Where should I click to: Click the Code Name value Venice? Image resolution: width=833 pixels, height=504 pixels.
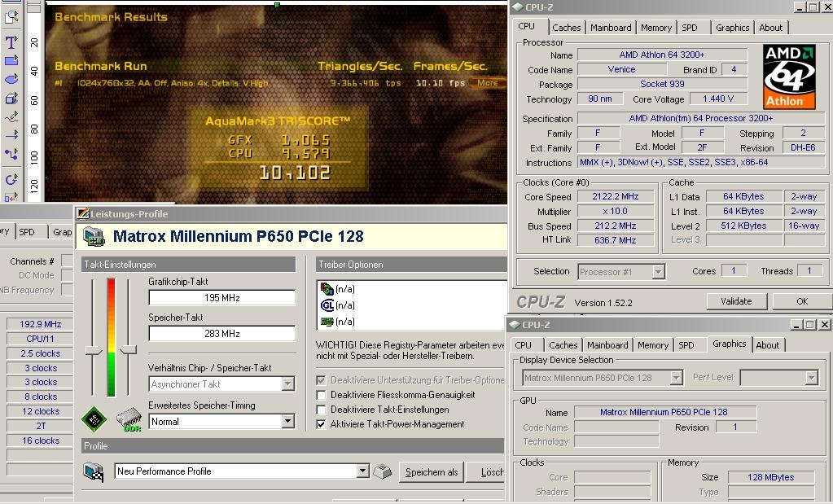621,69
